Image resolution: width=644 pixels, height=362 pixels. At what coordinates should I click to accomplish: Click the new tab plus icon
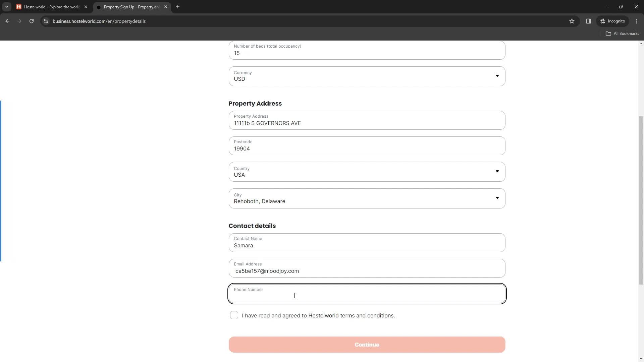point(178,7)
